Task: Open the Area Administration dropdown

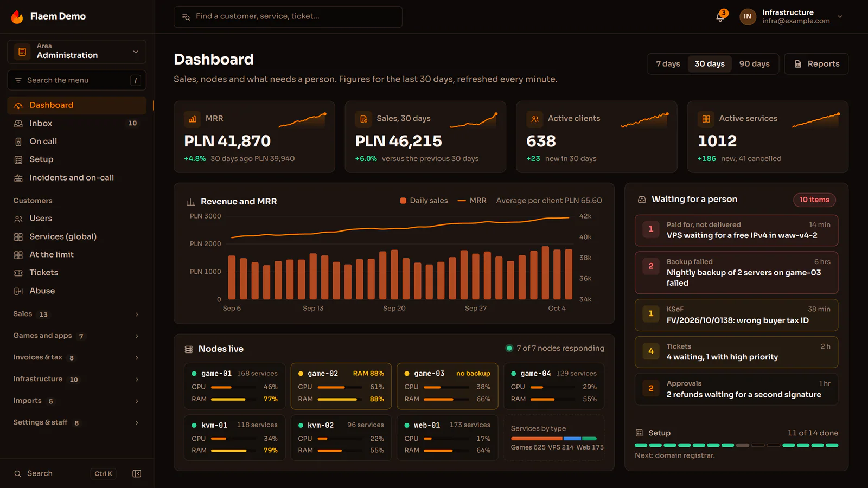Action: pyautogui.click(x=76, y=52)
